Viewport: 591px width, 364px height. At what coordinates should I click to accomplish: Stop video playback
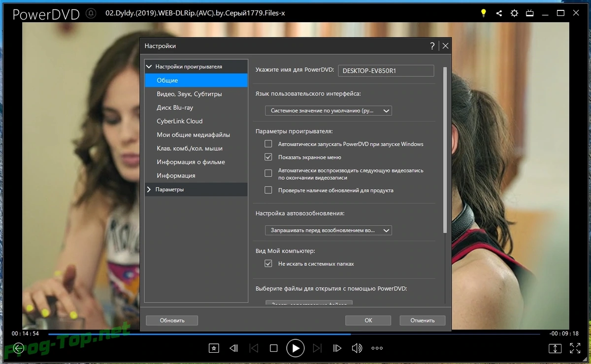pos(274,348)
